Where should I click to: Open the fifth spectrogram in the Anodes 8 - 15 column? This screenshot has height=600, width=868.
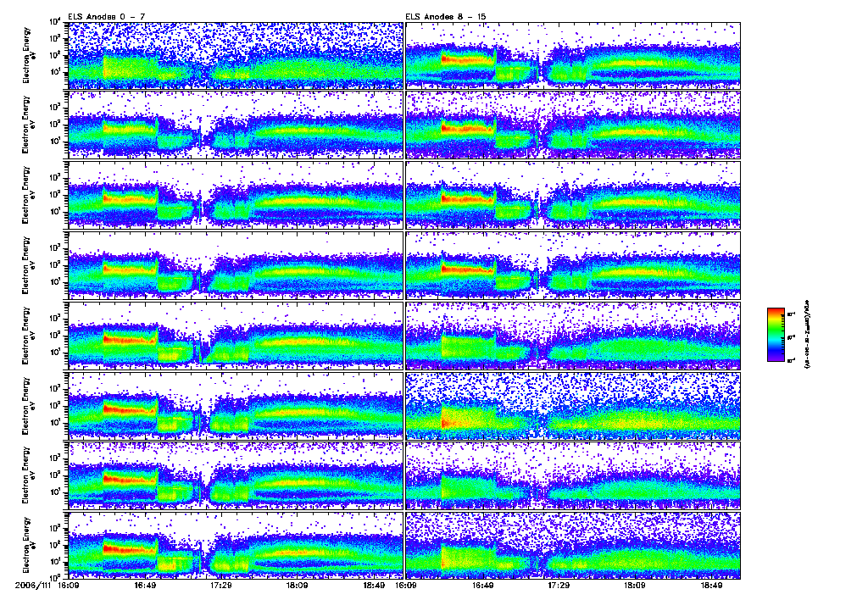[x=573, y=336]
